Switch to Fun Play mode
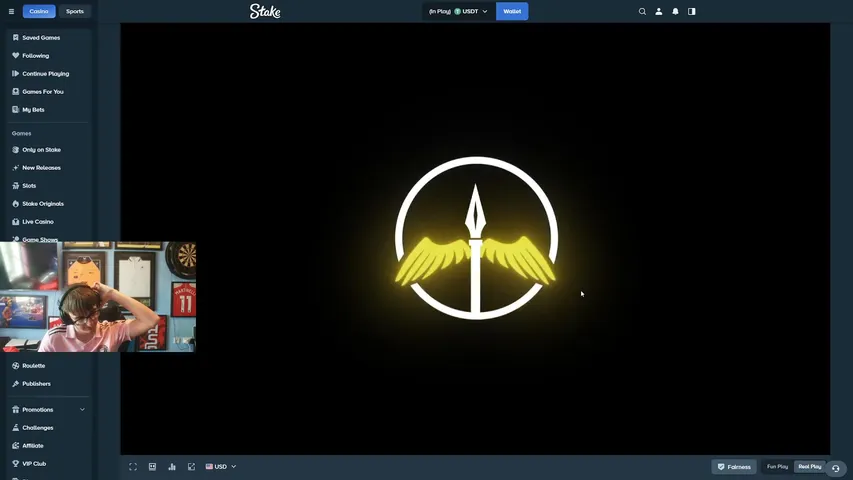The image size is (853, 480). coord(777,467)
